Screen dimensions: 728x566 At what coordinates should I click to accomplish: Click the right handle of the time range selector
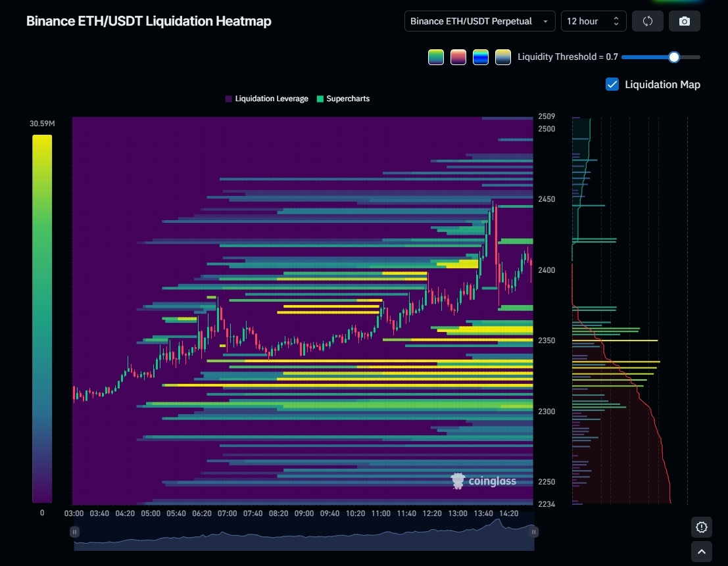pyautogui.click(x=534, y=532)
